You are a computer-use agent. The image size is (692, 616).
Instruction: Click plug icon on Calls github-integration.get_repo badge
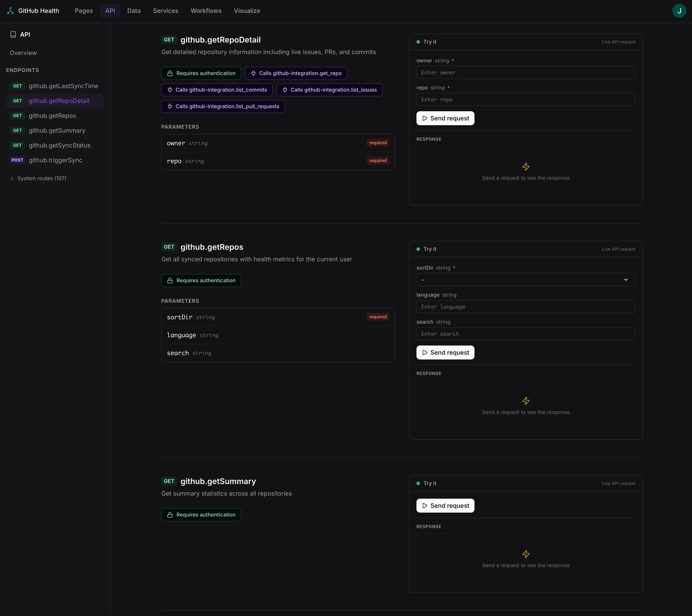[x=253, y=74]
